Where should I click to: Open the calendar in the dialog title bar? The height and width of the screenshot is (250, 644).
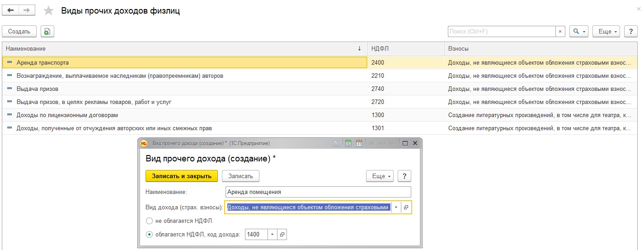[x=359, y=143]
